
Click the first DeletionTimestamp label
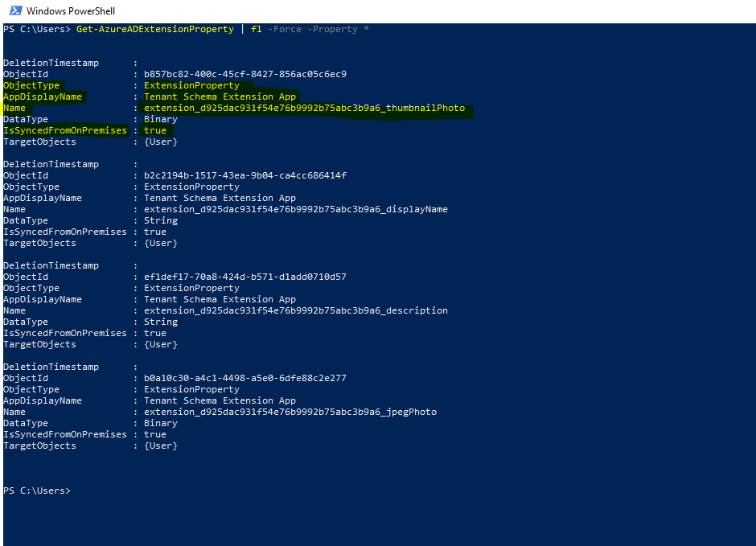pos(51,64)
